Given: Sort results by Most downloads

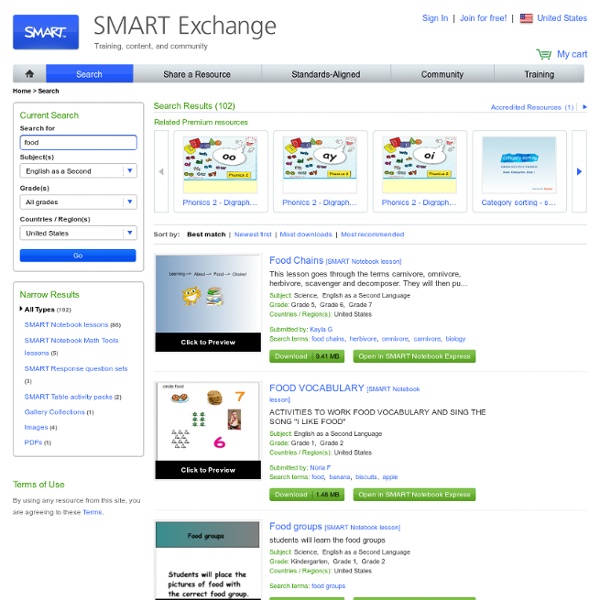Looking at the screenshot, I should click(x=306, y=234).
